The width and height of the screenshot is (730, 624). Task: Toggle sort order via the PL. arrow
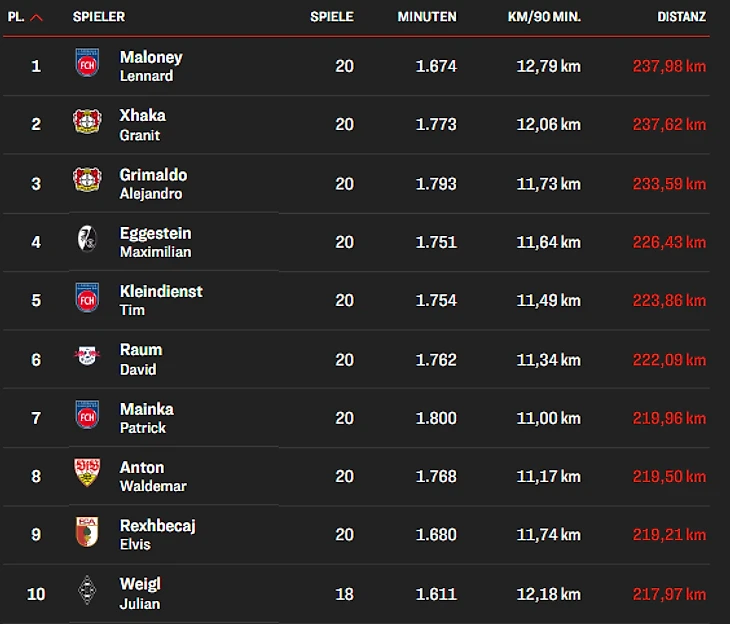coord(37,18)
